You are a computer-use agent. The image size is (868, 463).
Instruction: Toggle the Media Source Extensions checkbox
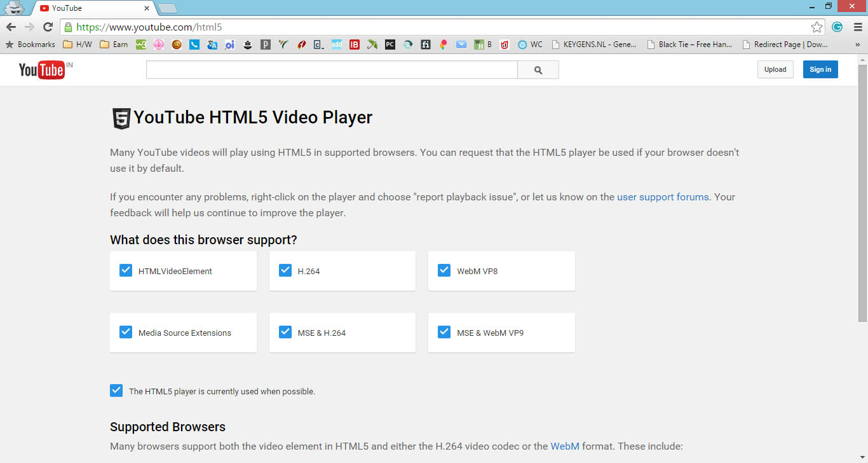click(x=126, y=333)
